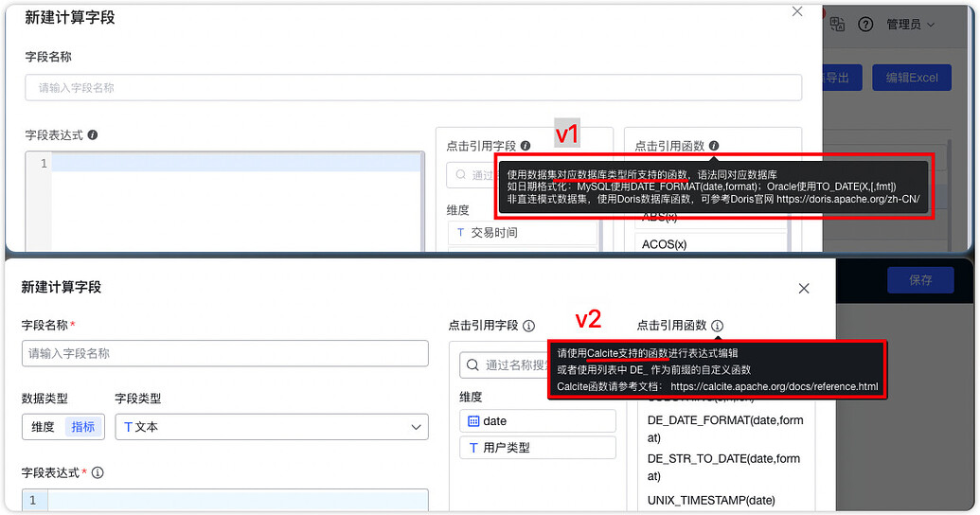Select 维度 data type toggle
This screenshot has height=515, width=980.
tap(44, 427)
